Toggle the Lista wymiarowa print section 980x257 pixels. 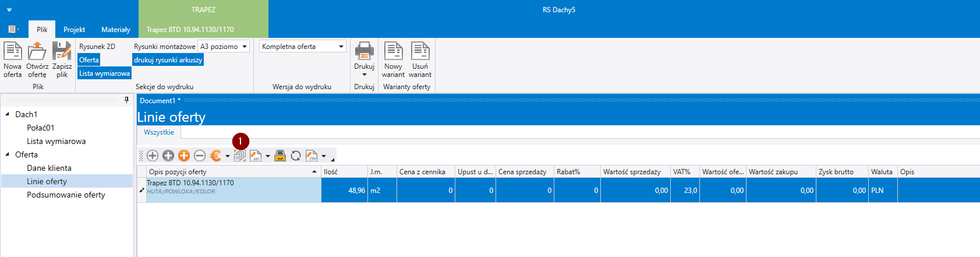pyautogui.click(x=104, y=73)
